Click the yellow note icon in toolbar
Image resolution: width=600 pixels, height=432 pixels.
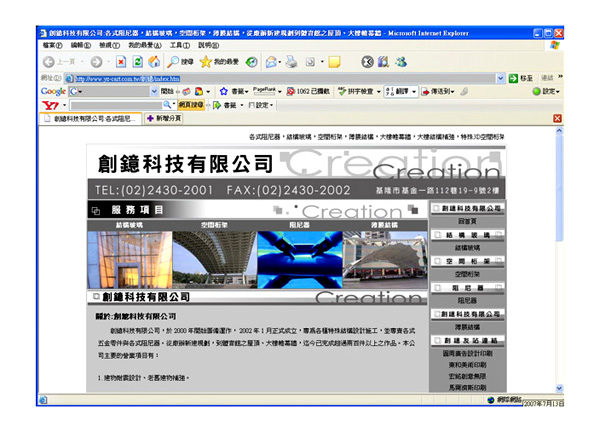pos(334,62)
